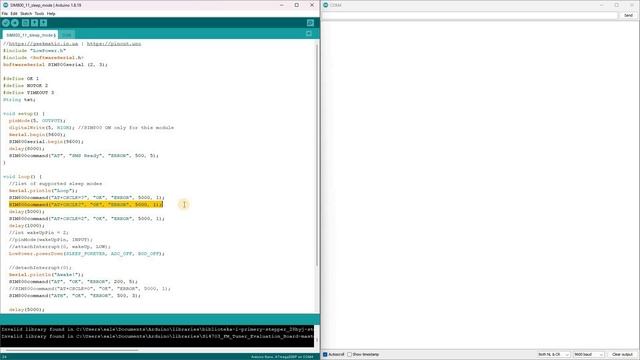Click the Upload sketch icon
Screen dimensions: 640x360
click(15, 23)
